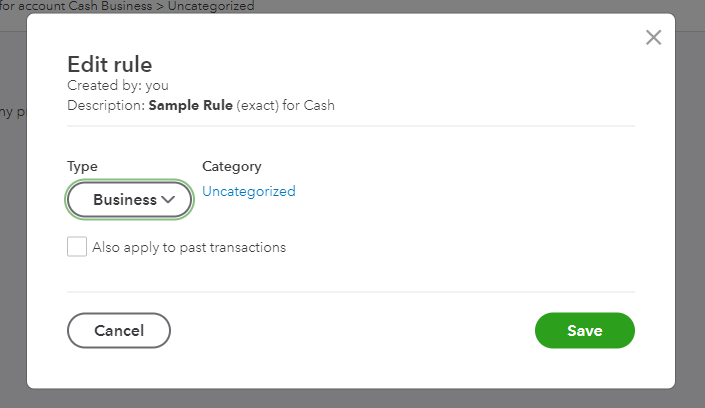
Task: Open the Uncategorized category link
Action: (248, 191)
